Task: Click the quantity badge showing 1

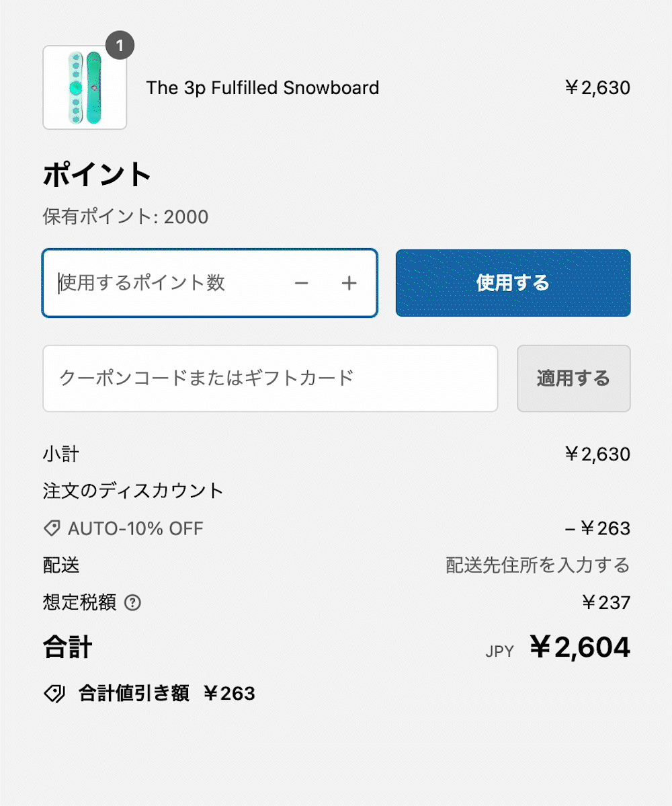Action: click(x=120, y=46)
